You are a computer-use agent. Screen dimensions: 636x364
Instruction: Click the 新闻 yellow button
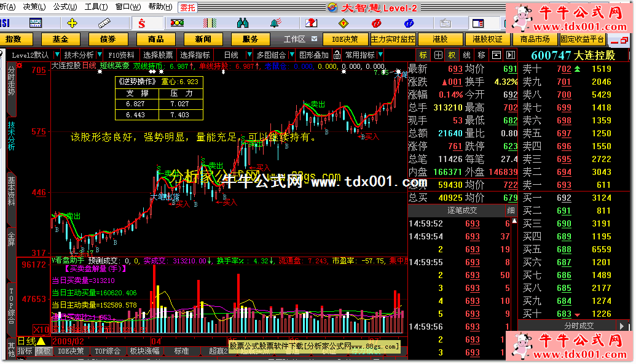click(203, 39)
